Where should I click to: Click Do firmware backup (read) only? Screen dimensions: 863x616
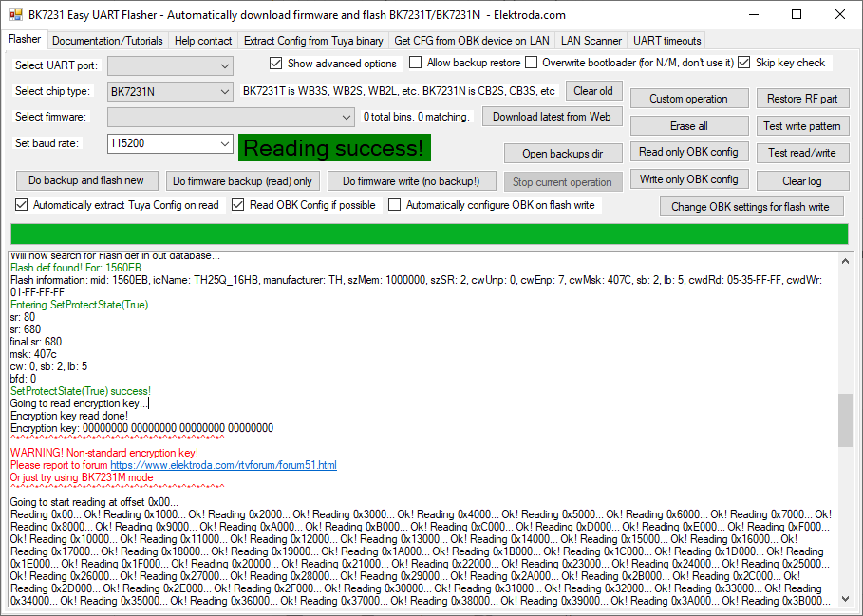[242, 181]
